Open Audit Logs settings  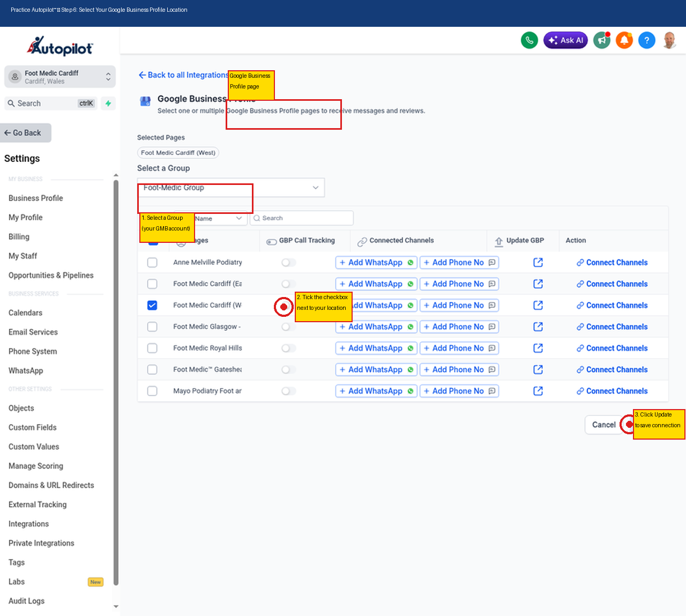tap(27, 602)
